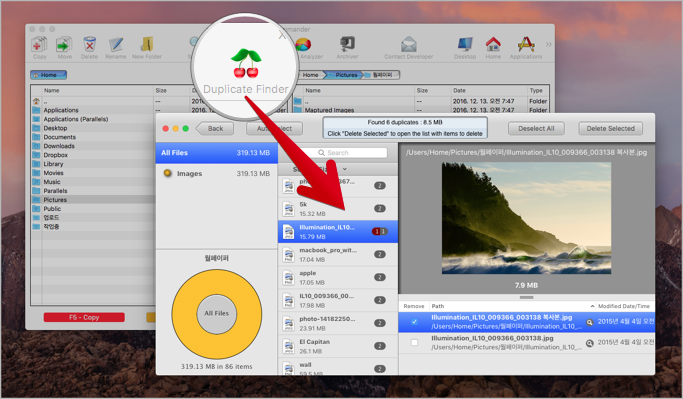The image size is (683, 399).
Task: Sort right pane by Date column header
Action: coord(459,91)
